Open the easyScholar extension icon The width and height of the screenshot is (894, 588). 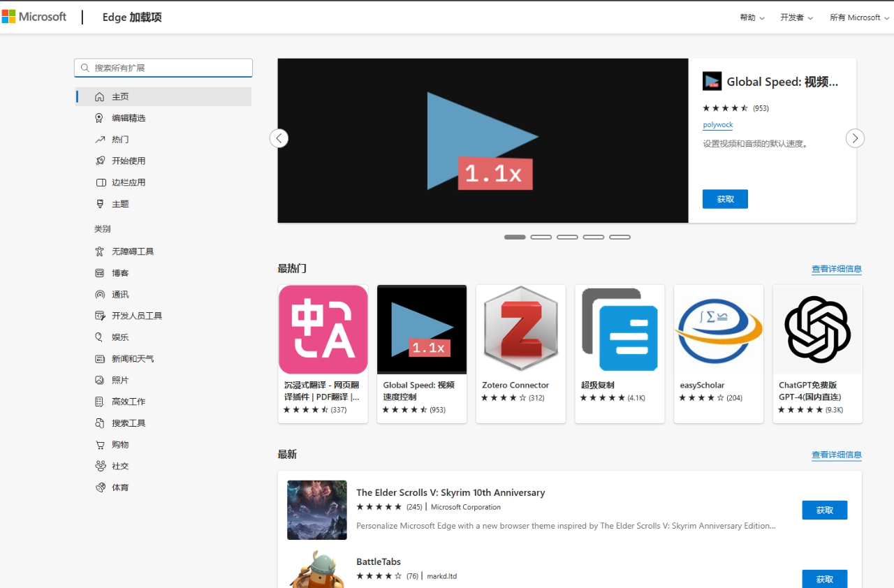point(719,330)
